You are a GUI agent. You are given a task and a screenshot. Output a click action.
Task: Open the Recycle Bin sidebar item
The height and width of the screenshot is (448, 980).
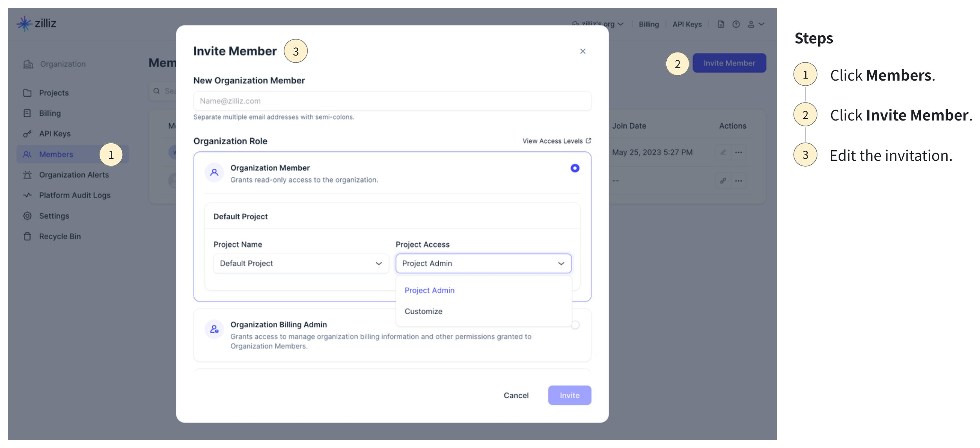[x=60, y=236]
